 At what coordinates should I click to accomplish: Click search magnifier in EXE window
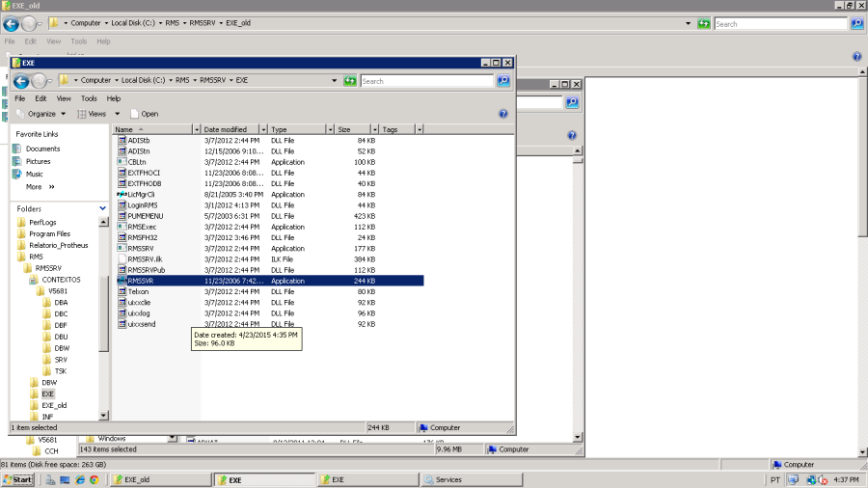pyautogui.click(x=503, y=81)
